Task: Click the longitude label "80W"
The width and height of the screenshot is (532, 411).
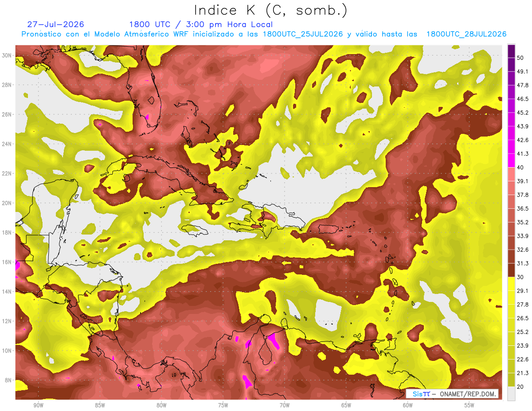Action: tap(161, 406)
